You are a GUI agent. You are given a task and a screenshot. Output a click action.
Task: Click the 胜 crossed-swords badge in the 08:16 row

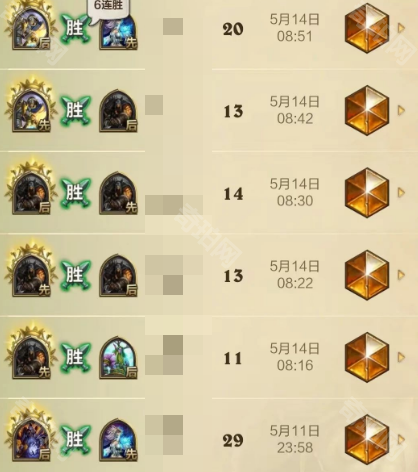pyautogui.click(x=75, y=357)
